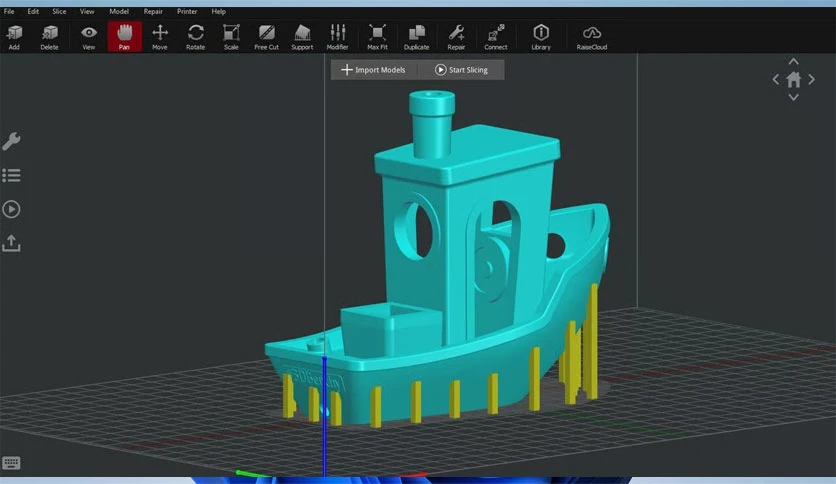The height and width of the screenshot is (484, 836).
Task: Open the Help menu
Action: coord(219,11)
